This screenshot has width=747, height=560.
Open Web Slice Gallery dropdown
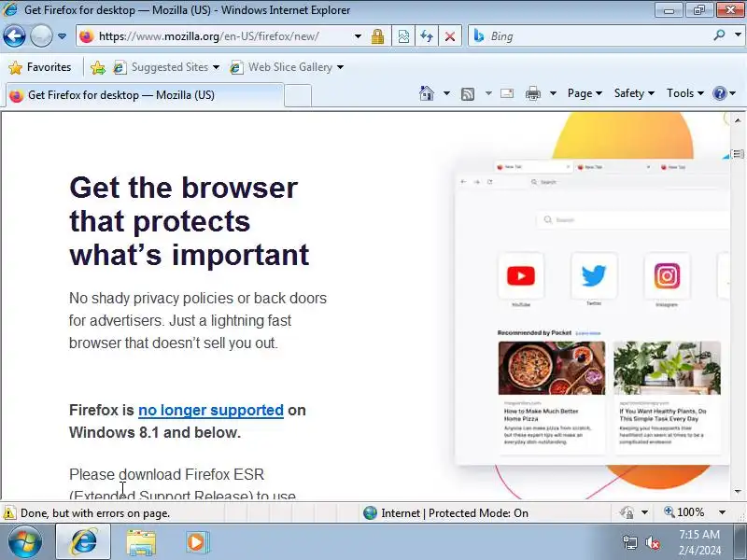(x=287, y=67)
